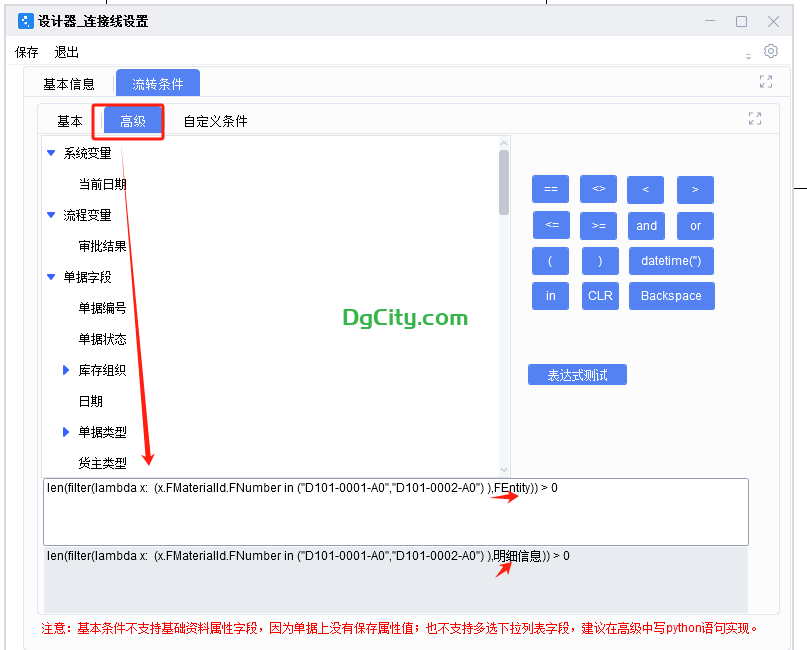
Task: Switch to the 基本信息 tab
Action: click(x=68, y=82)
